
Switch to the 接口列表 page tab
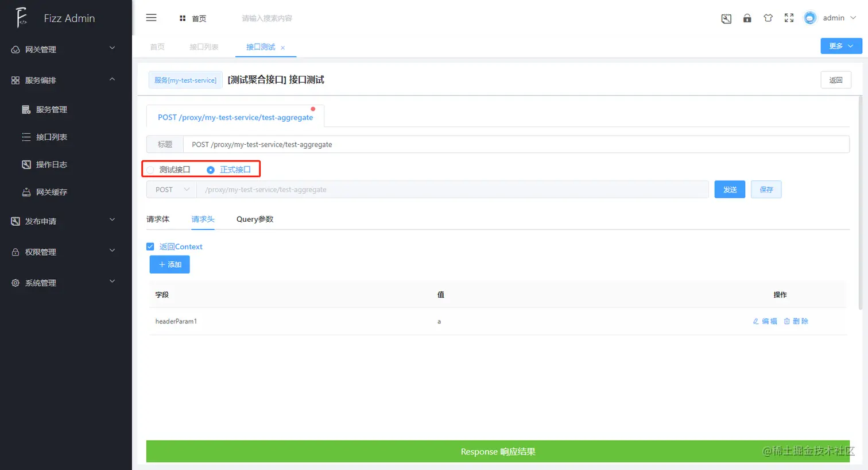click(x=204, y=47)
